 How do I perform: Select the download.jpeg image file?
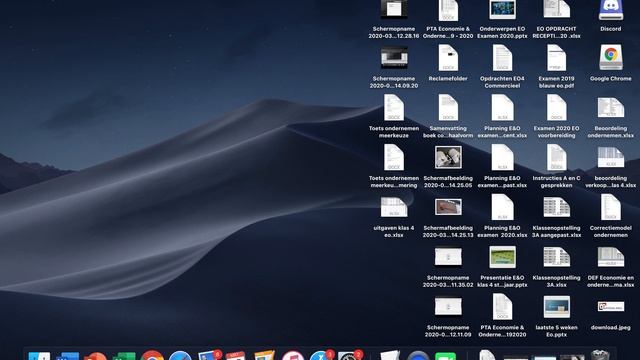pos(611,306)
